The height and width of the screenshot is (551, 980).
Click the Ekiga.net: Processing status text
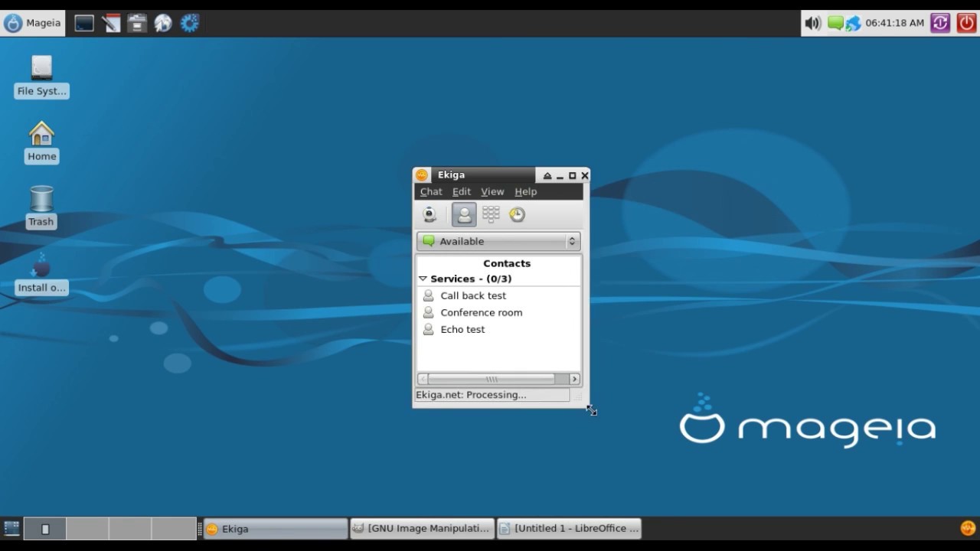click(x=471, y=395)
